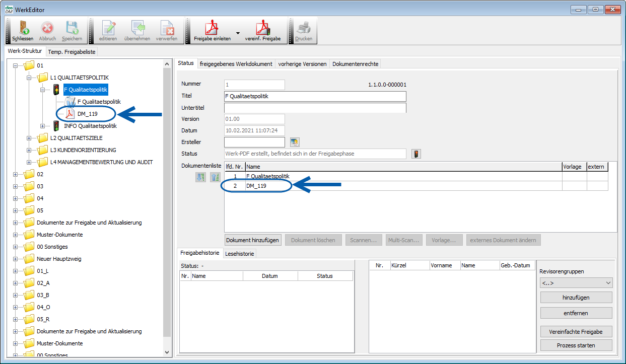Open the Revisorengruppen combo box
Screen dimensions: 626x364
click(x=576, y=283)
